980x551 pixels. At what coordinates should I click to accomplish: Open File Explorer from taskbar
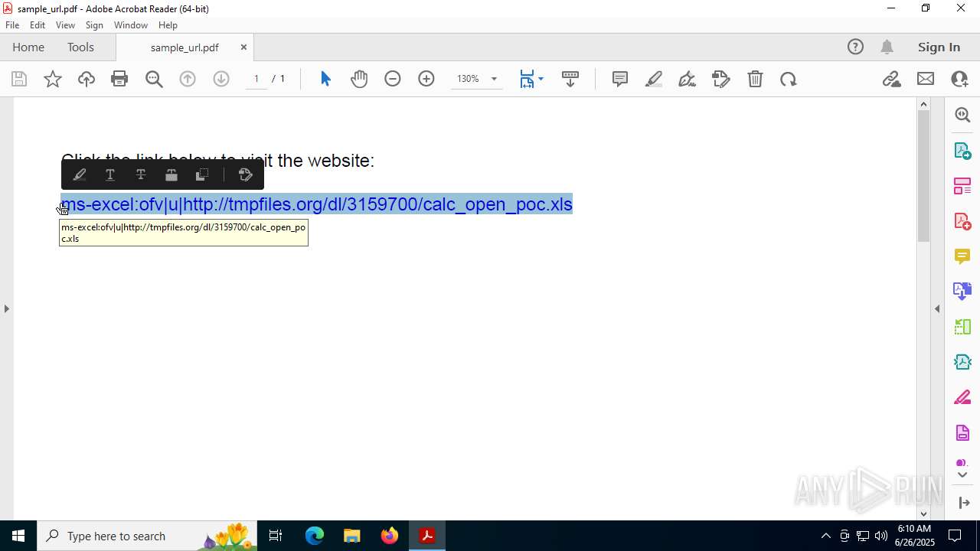click(352, 536)
